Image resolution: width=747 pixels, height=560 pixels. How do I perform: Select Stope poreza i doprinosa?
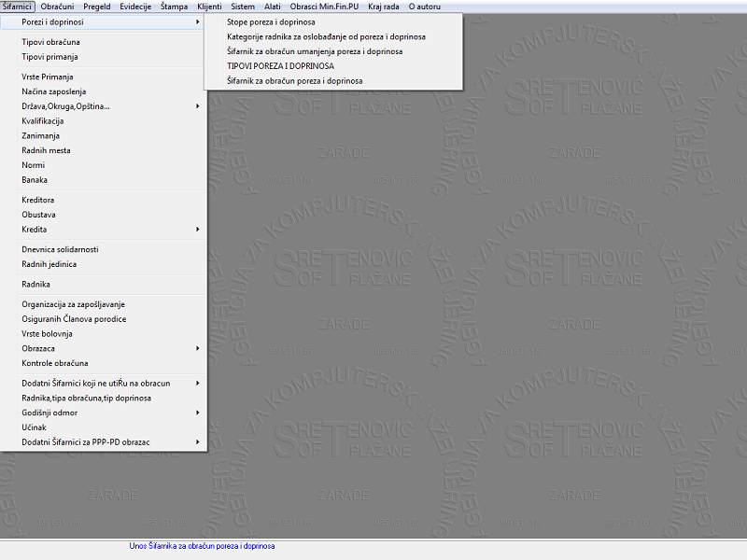click(271, 21)
